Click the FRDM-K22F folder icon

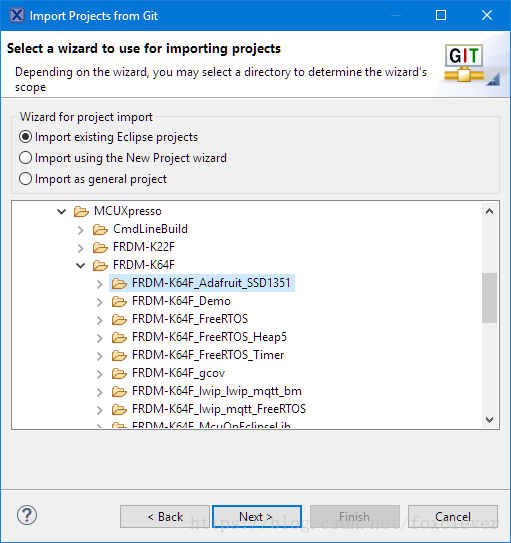coord(100,247)
